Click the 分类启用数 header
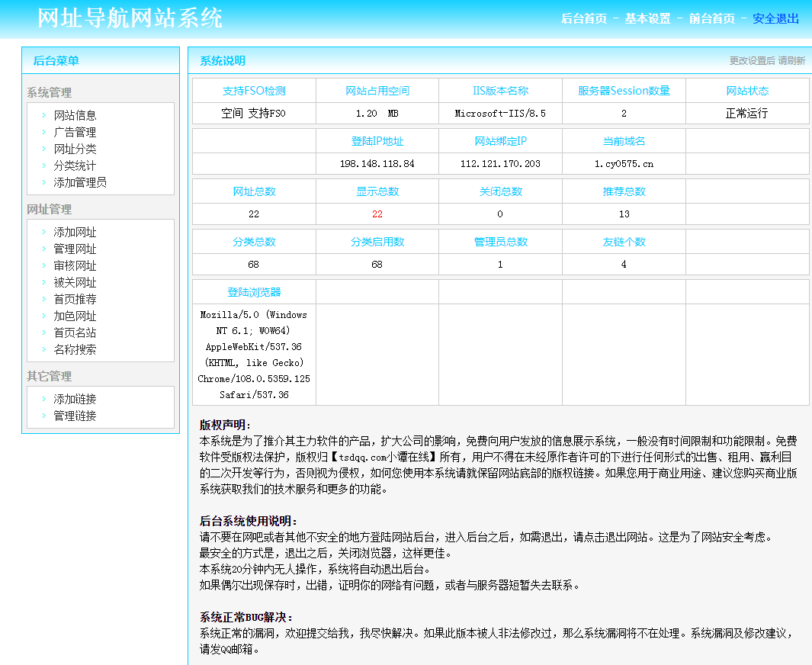This screenshot has width=812, height=665. click(377, 241)
